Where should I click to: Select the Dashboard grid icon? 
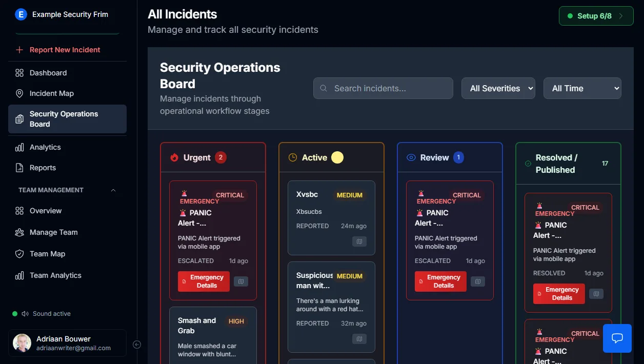coord(21,73)
